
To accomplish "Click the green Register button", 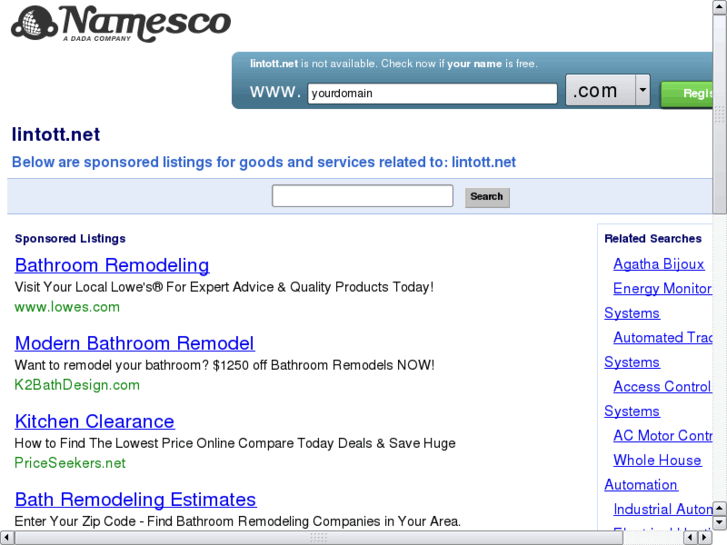I will [687, 94].
